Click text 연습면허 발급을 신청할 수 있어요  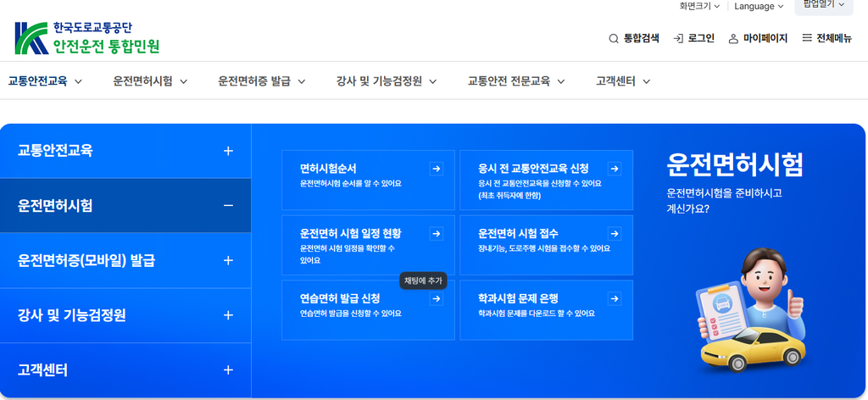[x=350, y=314]
